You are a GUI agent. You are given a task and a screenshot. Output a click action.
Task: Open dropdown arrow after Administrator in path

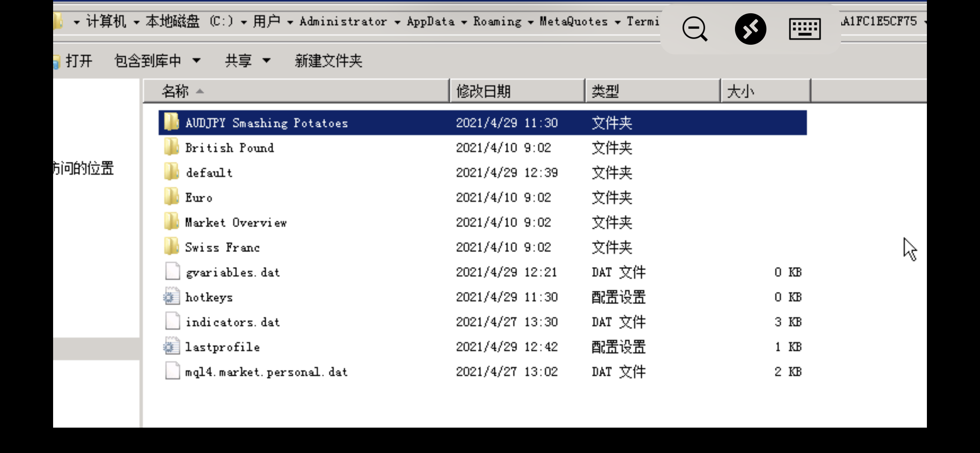[397, 22]
